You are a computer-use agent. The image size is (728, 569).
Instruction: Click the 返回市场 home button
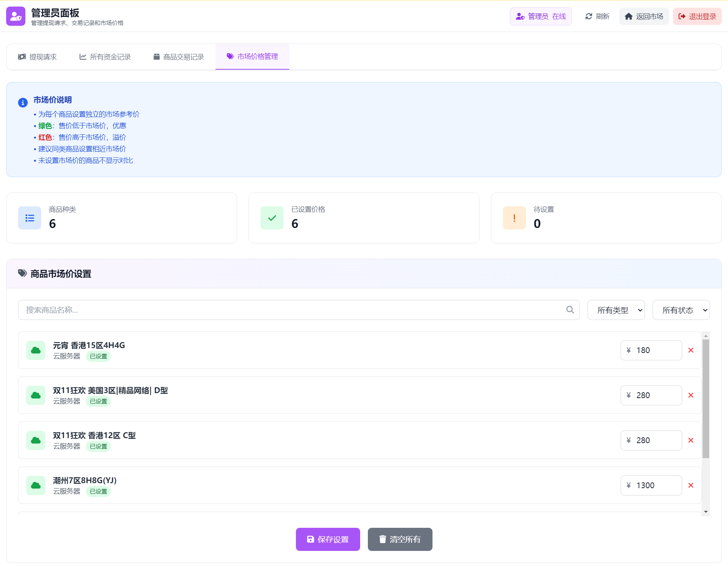click(x=644, y=16)
